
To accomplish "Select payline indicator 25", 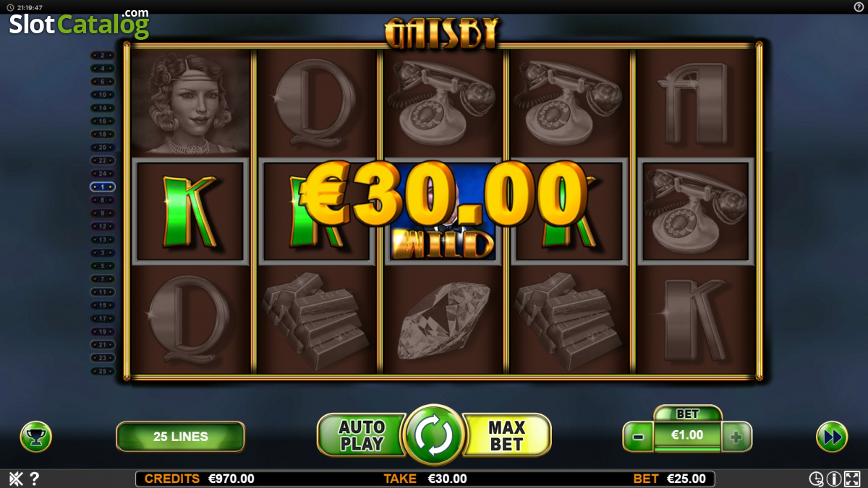I will point(102,371).
